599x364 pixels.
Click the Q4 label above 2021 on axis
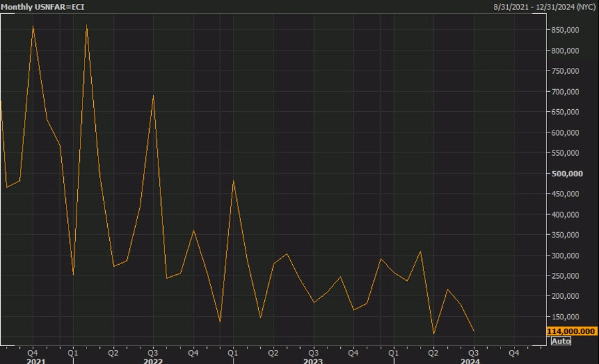click(x=33, y=351)
